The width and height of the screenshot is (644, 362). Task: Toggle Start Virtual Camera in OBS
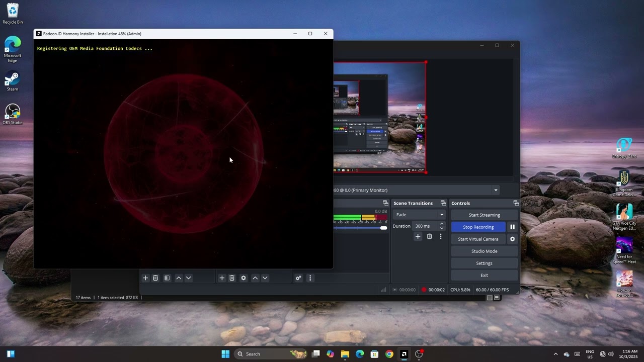pos(478,239)
